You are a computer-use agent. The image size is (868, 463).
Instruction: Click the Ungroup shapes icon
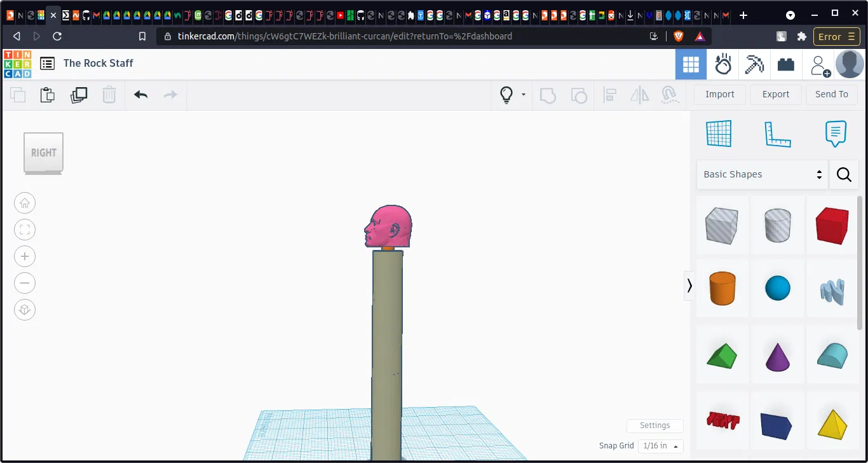(x=579, y=95)
